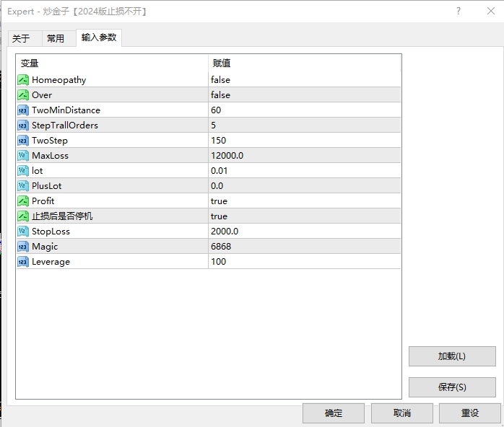Save settings with 保存(S) button
Viewport: 504px width, 427px height.
[x=452, y=387]
